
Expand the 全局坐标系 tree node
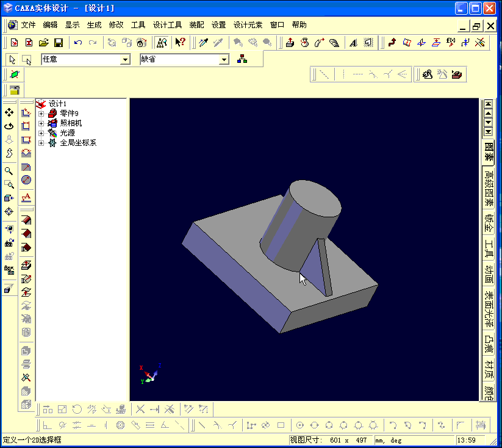click(41, 143)
